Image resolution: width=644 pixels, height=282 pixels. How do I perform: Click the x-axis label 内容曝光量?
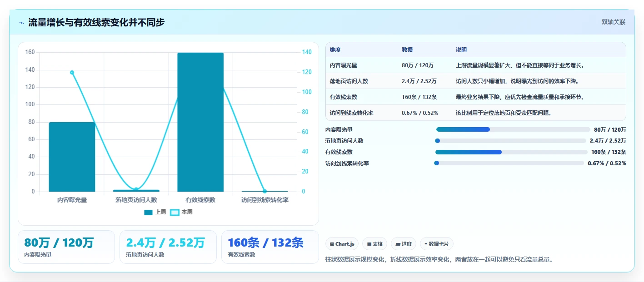[x=72, y=200]
